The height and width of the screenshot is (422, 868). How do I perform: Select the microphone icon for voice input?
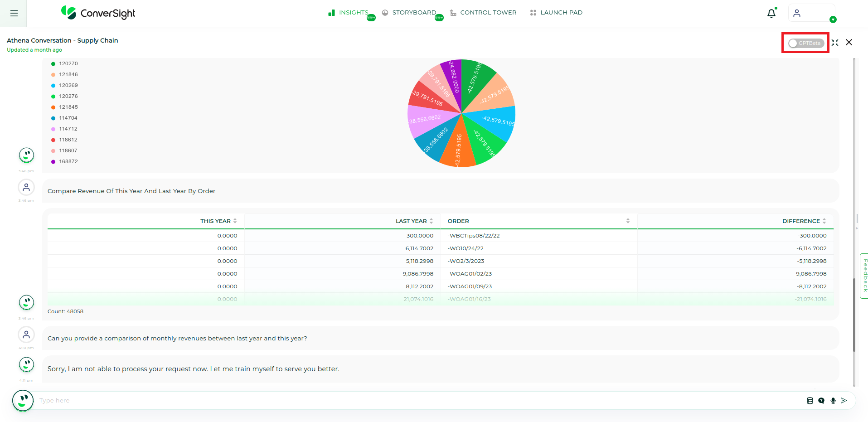(x=833, y=400)
